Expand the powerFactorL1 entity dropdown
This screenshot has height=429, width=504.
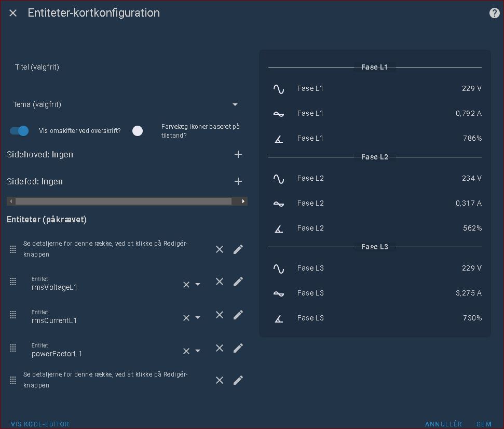coord(198,351)
